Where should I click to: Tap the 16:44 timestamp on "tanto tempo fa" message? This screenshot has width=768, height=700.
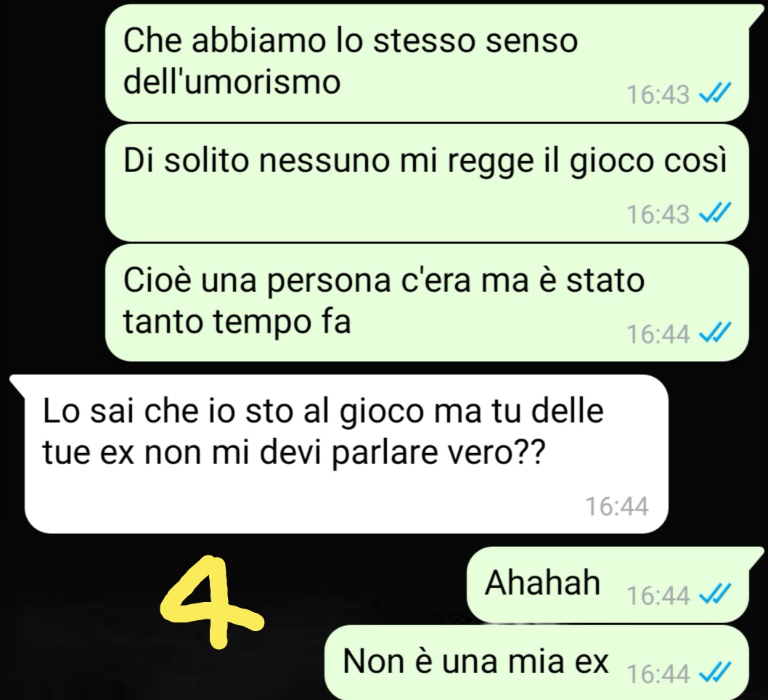(x=658, y=334)
